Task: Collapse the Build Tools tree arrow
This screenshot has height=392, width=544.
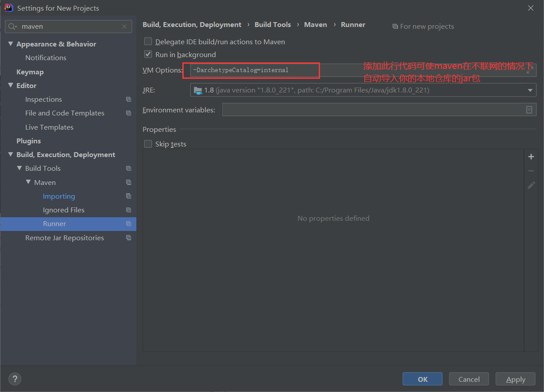Action: click(19, 169)
